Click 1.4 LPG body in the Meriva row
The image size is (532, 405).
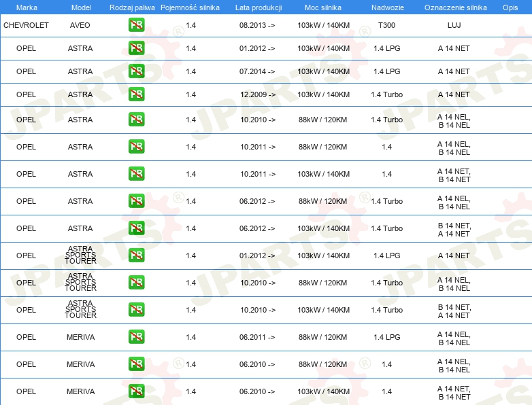tap(387, 337)
